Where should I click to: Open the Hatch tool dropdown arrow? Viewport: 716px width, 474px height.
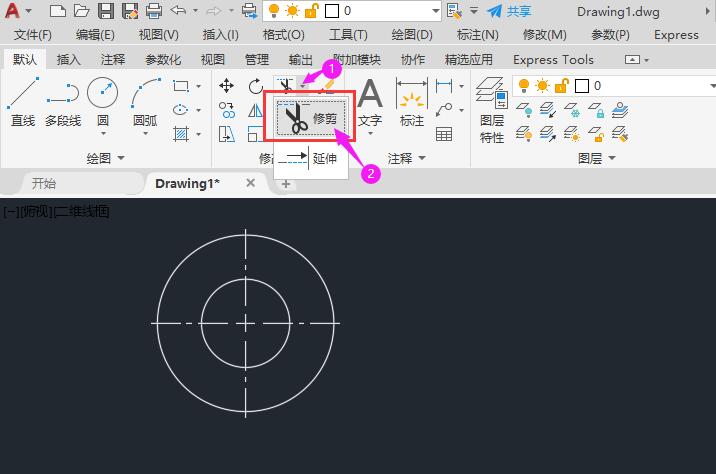199,134
